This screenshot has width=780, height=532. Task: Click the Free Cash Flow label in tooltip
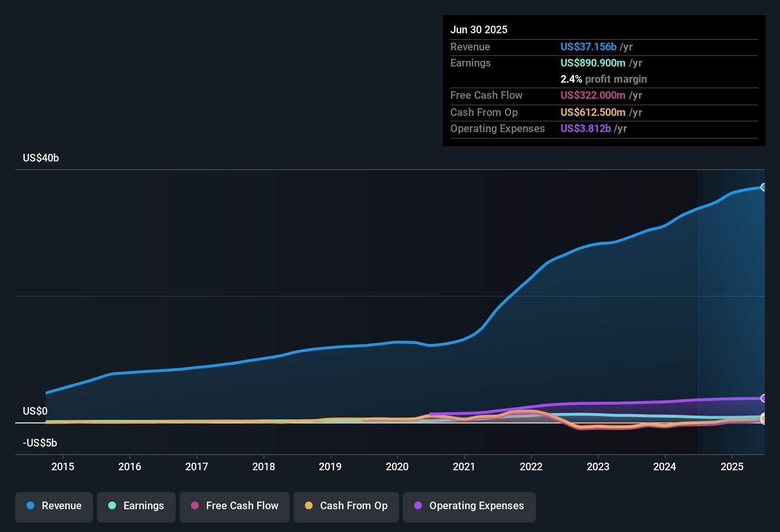coord(486,95)
